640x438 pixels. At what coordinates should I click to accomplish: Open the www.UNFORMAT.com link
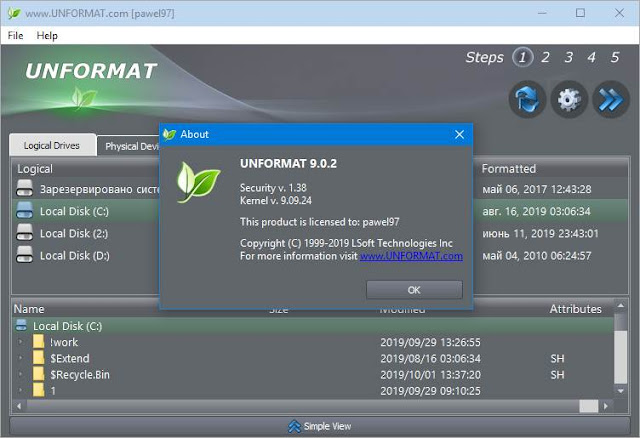coord(411,256)
